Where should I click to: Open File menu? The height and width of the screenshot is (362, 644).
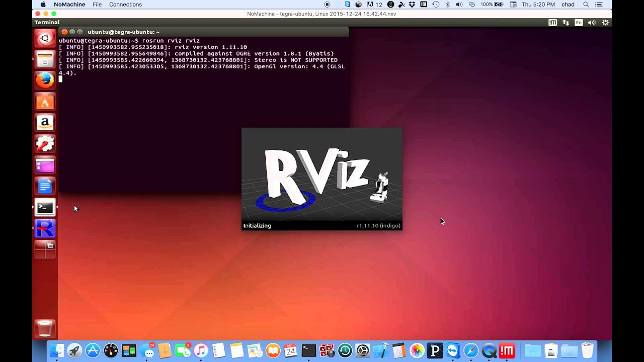pyautogui.click(x=97, y=5)
